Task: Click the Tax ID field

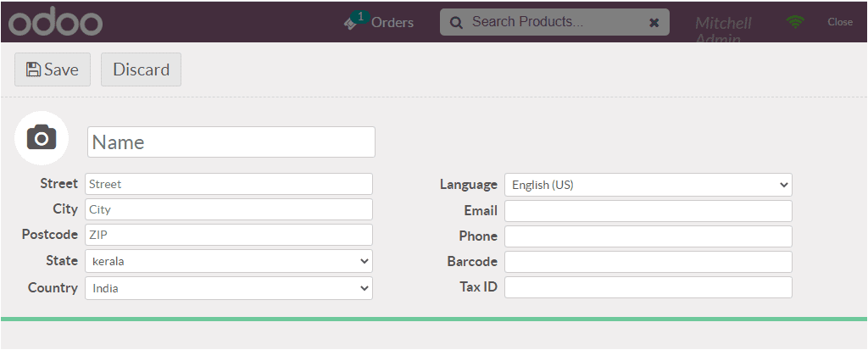Action: click(648, 287)
